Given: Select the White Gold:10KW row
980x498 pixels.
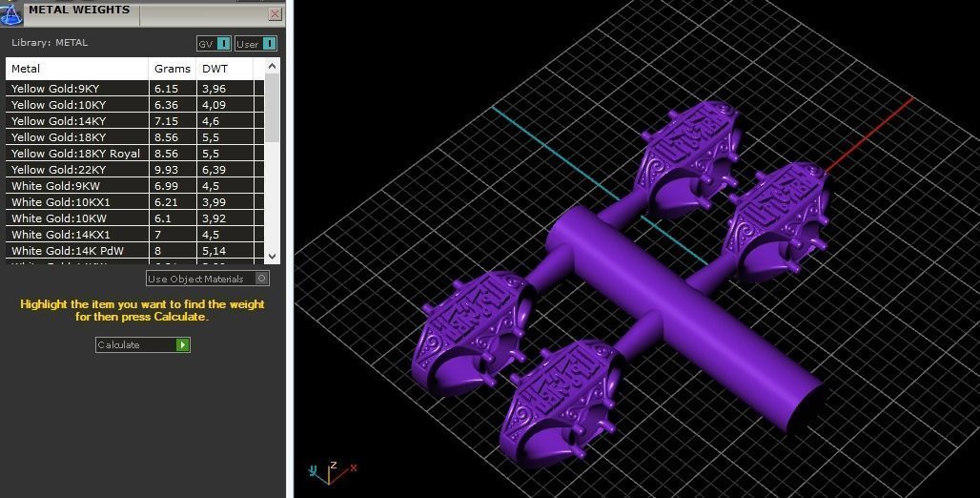Looking at the screenshot, I should click(x=134, y=218).
